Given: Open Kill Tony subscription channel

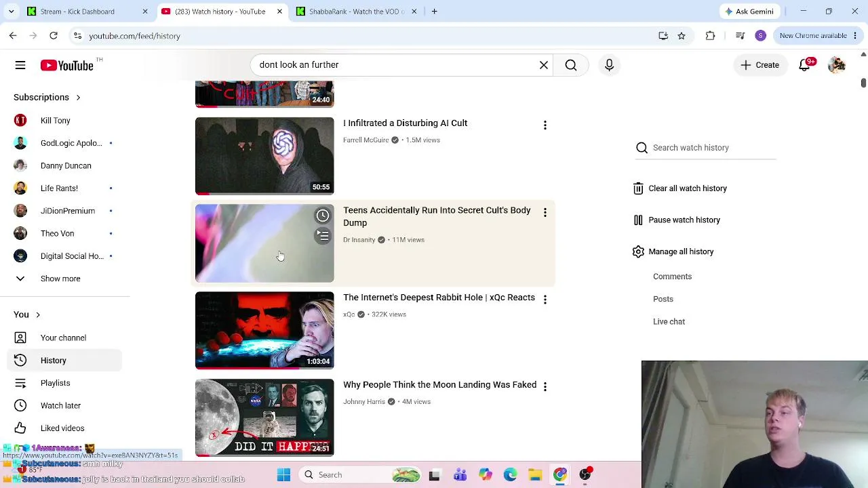Looking at the screenshot, I should click(65, 121).
